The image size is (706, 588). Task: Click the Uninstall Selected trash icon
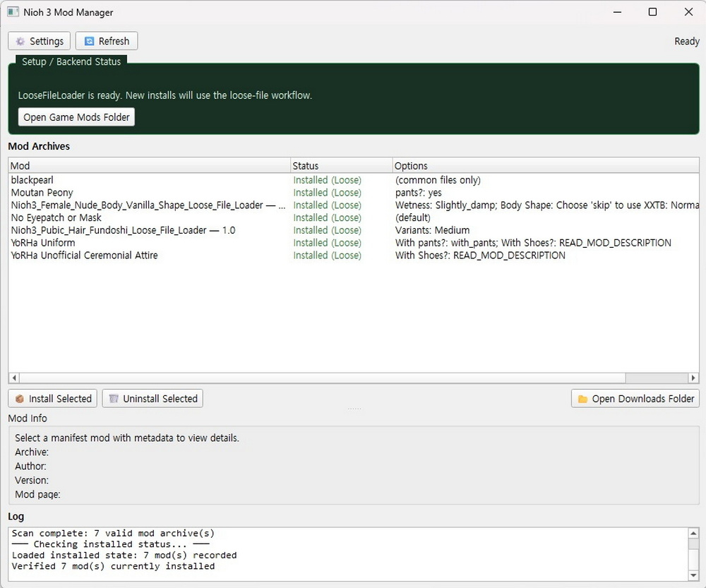[114, 399]
